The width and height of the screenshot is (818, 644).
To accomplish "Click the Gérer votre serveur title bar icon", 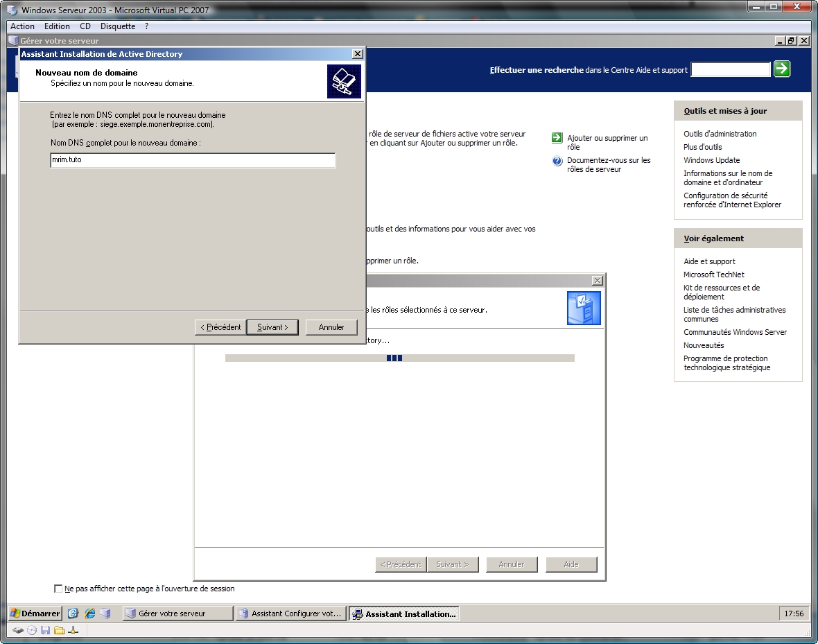I will pos(13,40).
